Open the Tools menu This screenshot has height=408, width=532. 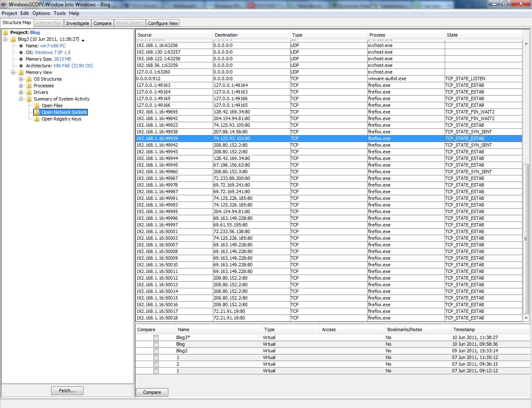pos(59,13)
